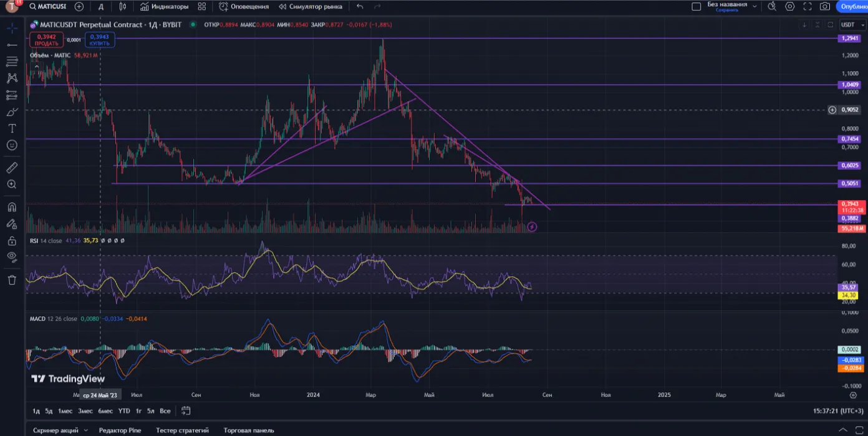Viewport: 868px width, 436px height.
Task: Open the USDT currency dropdown
Action: click(851, 25)
